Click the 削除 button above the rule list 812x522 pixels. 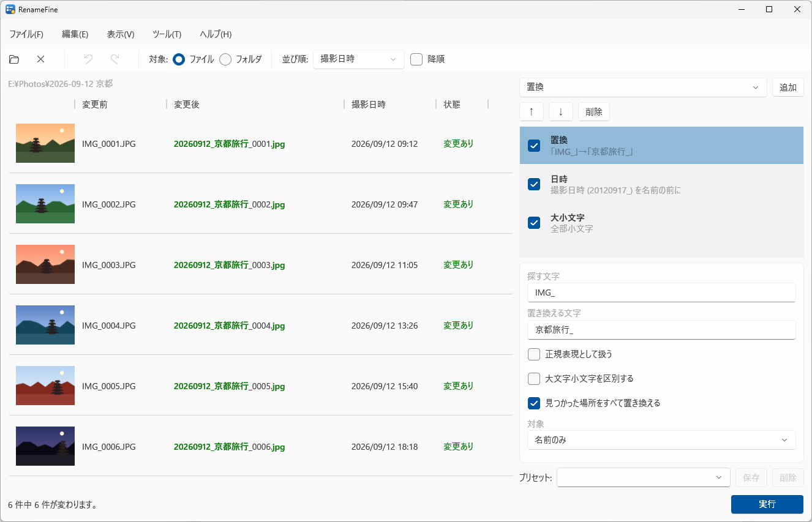pyautogui.click(x=594, y=112)
